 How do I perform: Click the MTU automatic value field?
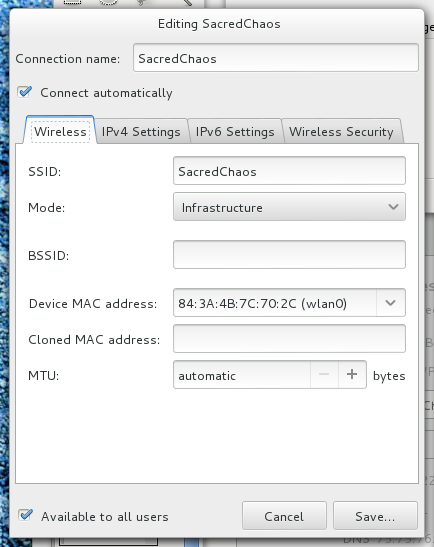(x=242, y=374)
